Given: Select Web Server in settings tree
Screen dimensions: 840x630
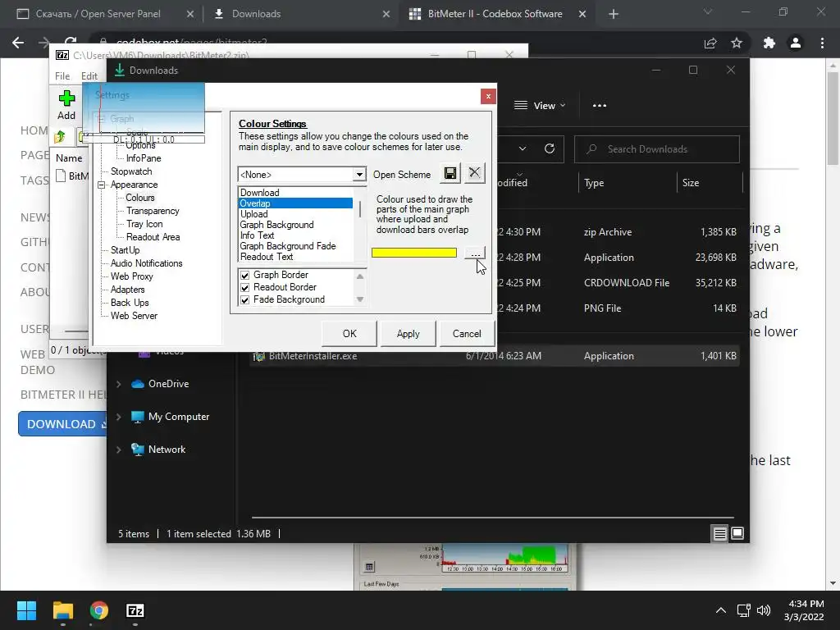Looking at the screenshot, I should coord(134,316).
